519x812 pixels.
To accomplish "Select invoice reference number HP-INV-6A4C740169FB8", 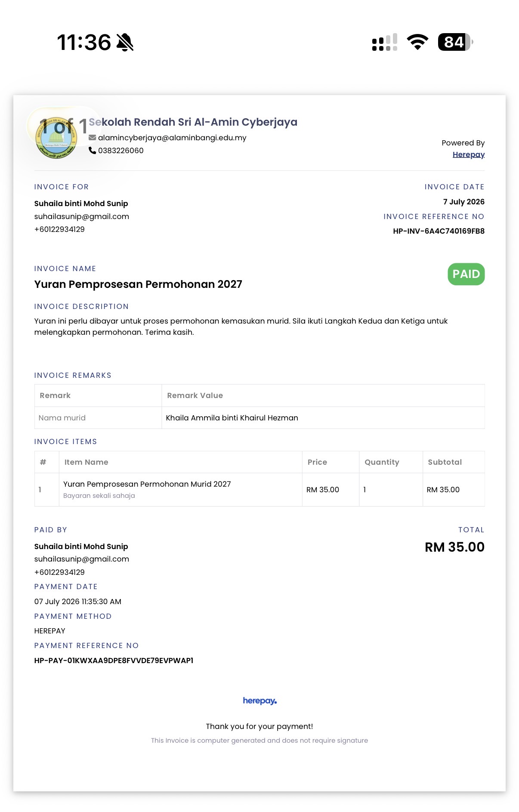I will [x=439, y=231].
